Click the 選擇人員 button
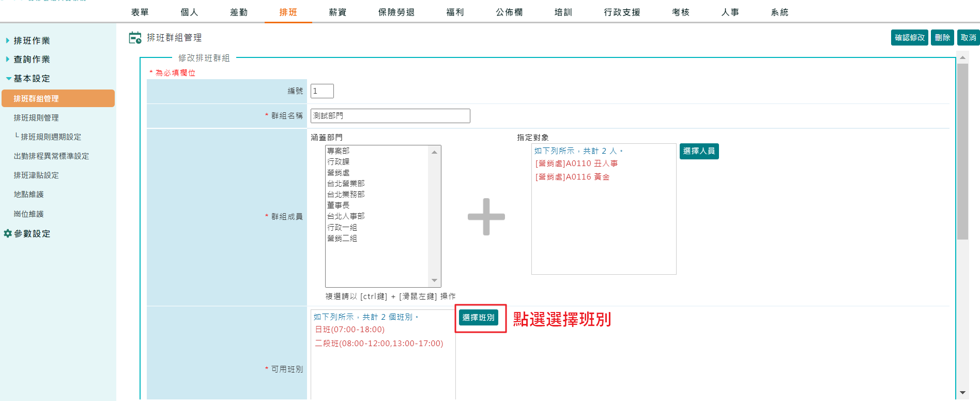Image resolution: width=980 pixels, height=401 pixels. (x=699, y=151)
